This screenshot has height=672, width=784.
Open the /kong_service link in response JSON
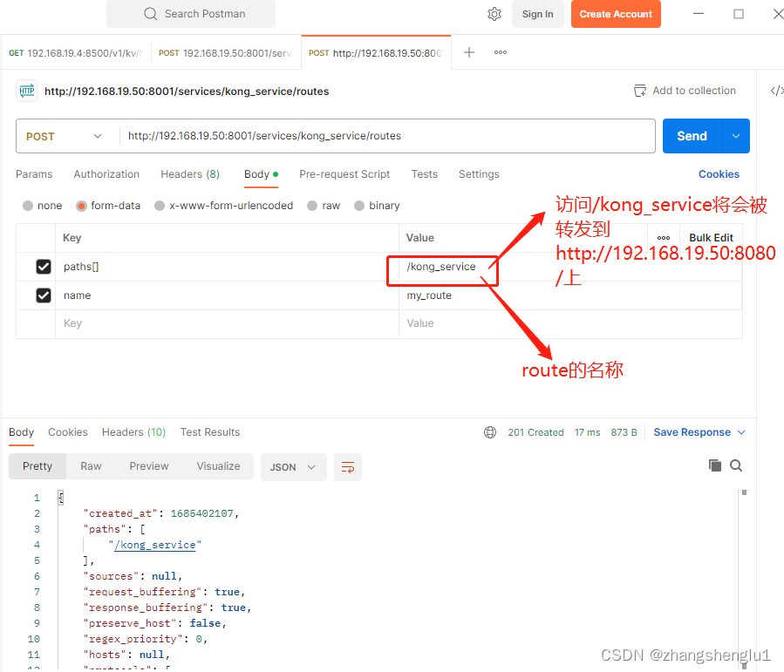click(155, 545)
